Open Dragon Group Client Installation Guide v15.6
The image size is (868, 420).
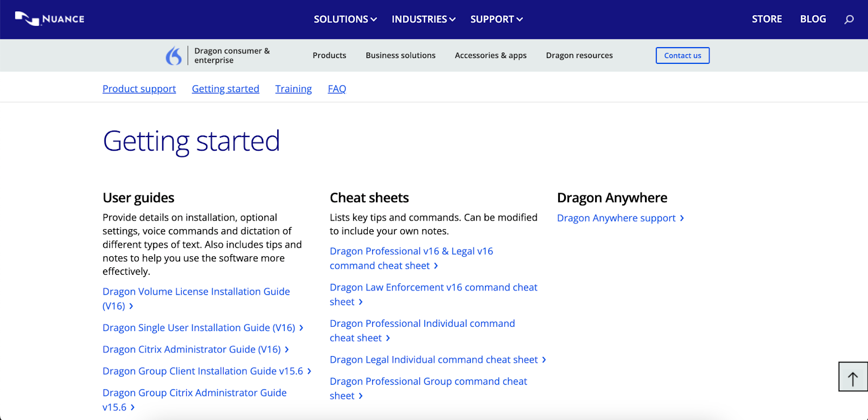[x=207, y=371]
